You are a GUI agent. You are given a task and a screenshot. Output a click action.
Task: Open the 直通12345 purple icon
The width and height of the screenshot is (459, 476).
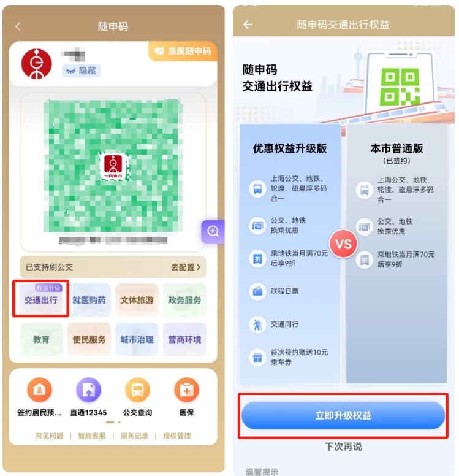pyautogui.click(x=88, y=390)
